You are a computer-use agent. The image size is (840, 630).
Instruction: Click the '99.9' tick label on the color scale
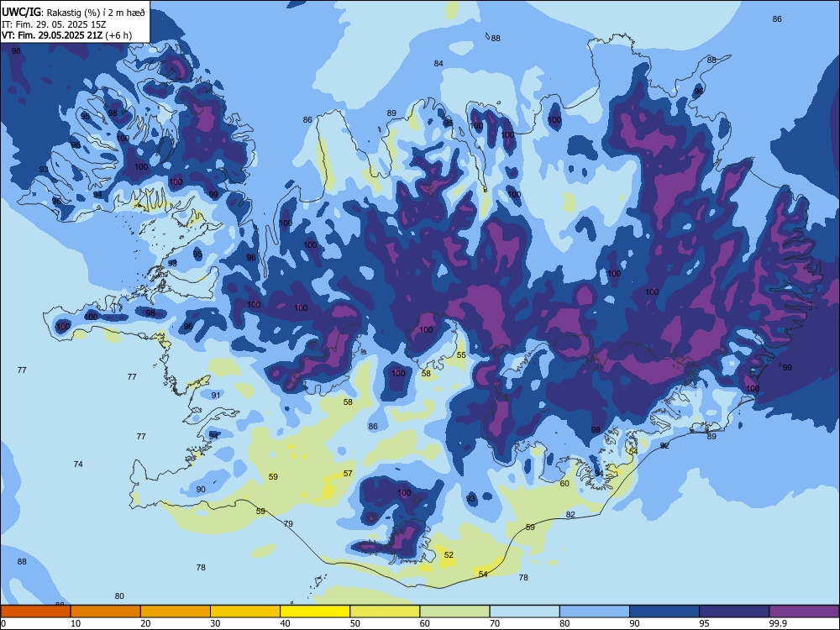point(777,623)
